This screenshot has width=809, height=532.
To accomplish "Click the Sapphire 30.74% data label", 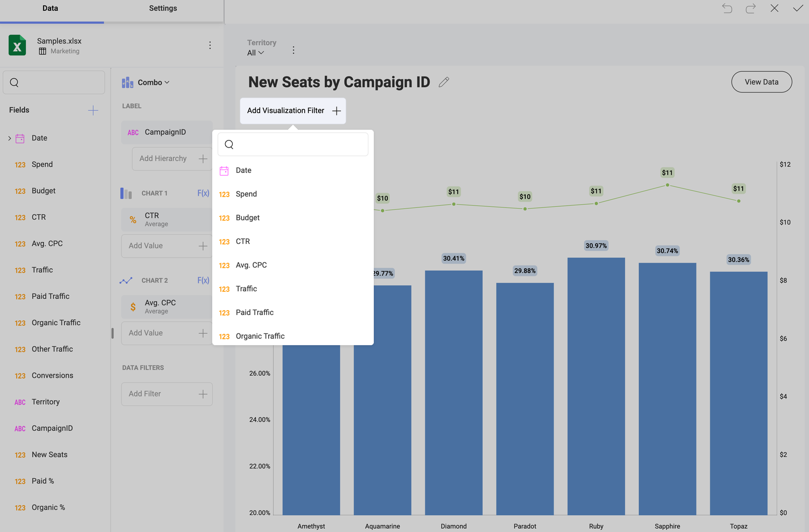I will 667,251.
